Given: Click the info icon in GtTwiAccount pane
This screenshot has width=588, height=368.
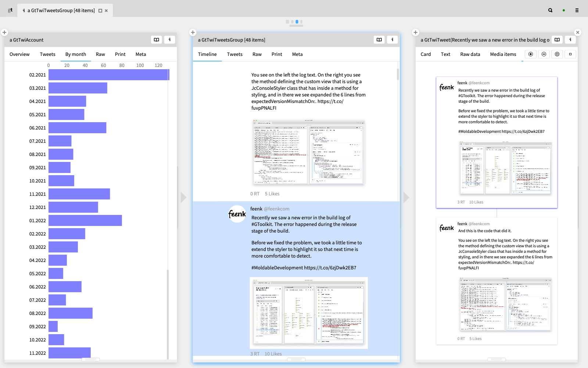Looking at the screenshot, I should point(169,40).
